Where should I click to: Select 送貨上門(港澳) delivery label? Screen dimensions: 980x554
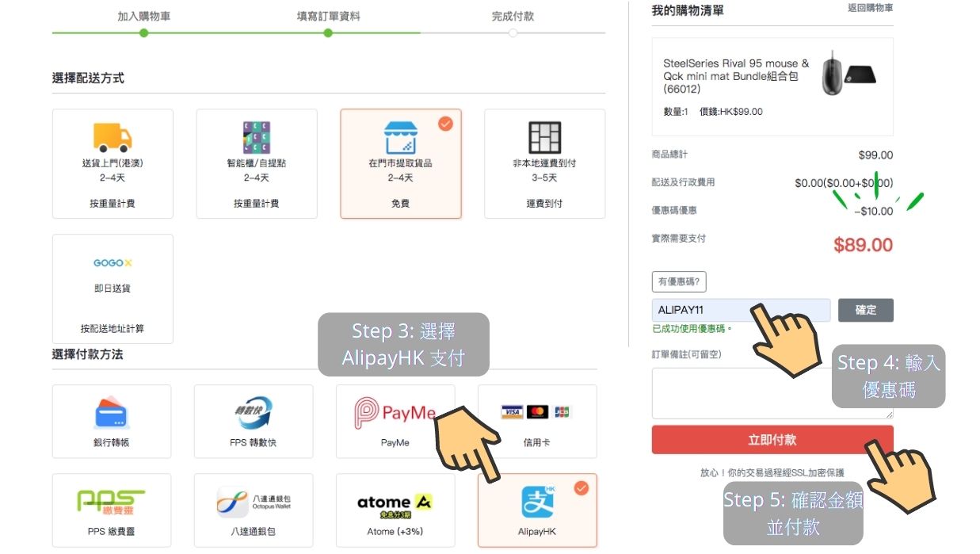pyautogui.click(x=112, y=163)
